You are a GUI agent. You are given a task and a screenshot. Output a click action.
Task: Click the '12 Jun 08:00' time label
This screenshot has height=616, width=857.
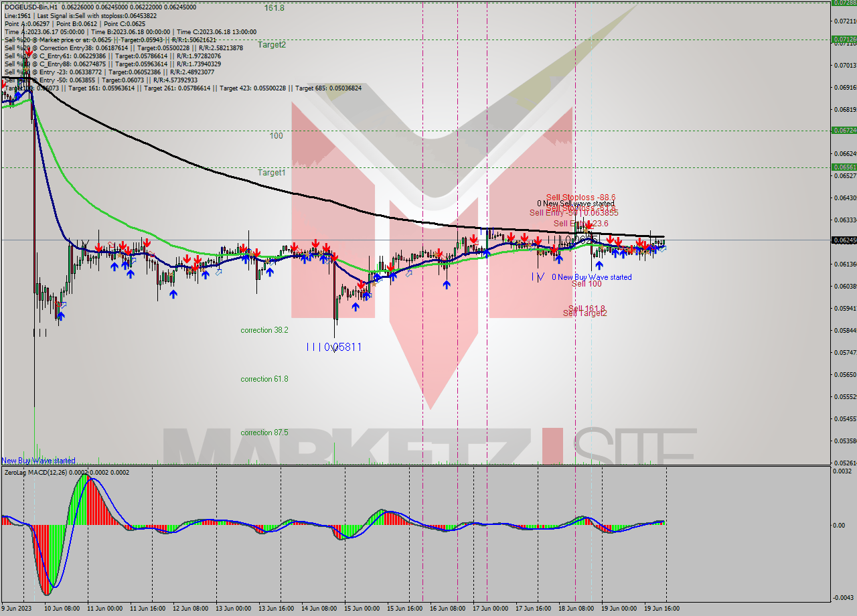tap(190, 609)
